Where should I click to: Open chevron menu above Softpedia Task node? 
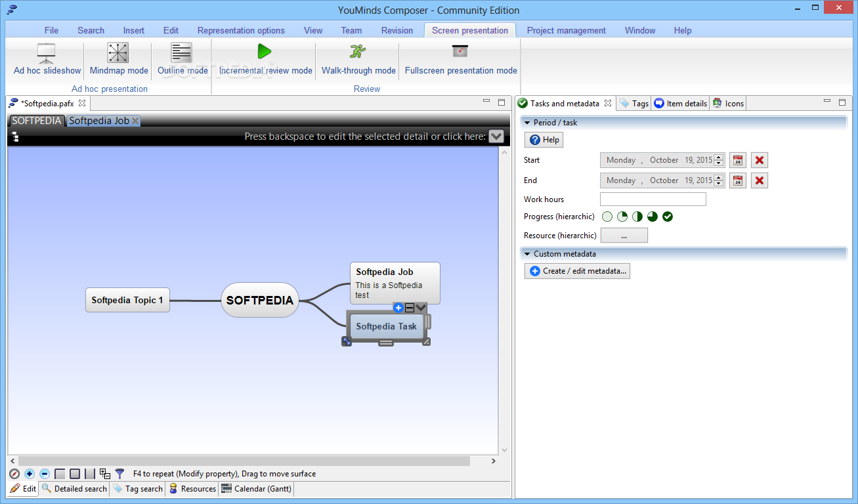click(421, 307)
